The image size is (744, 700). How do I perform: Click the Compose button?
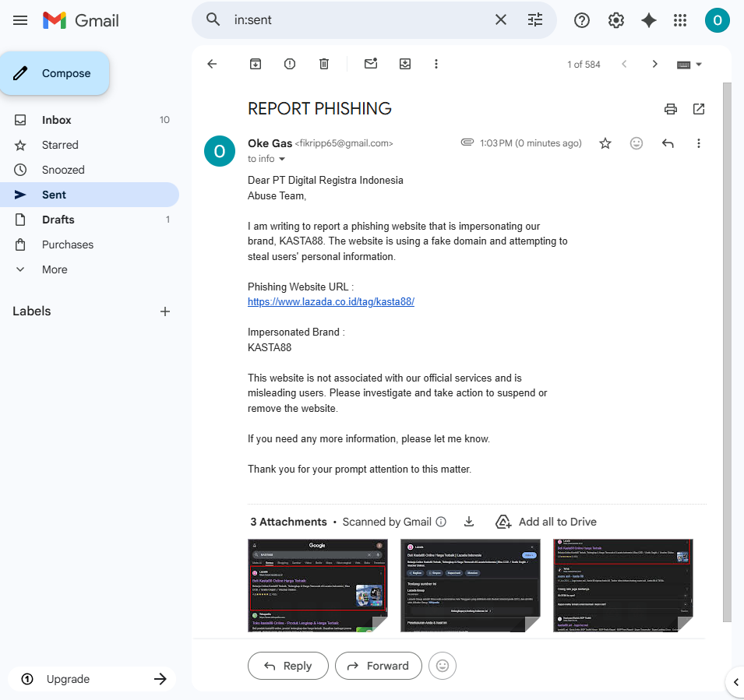click(55, 73)
